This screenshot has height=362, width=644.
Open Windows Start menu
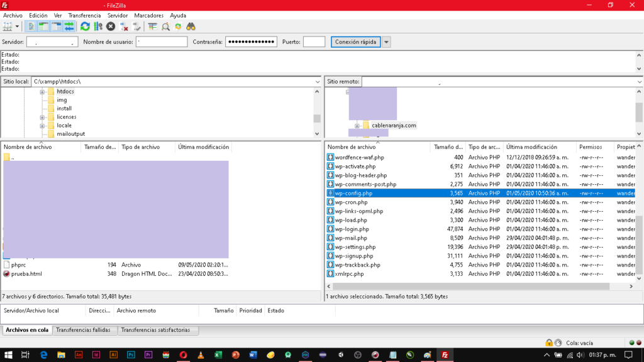pyautogui.click(x=8, y=355)
